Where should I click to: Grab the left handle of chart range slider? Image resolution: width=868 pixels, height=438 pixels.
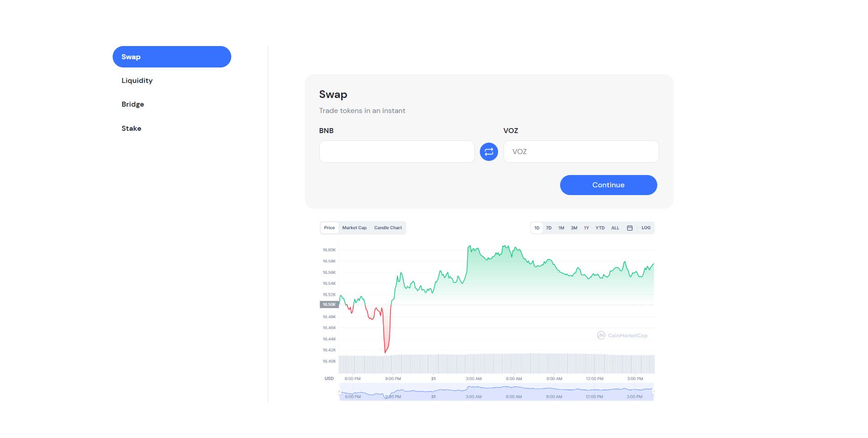tap(339, 392)
